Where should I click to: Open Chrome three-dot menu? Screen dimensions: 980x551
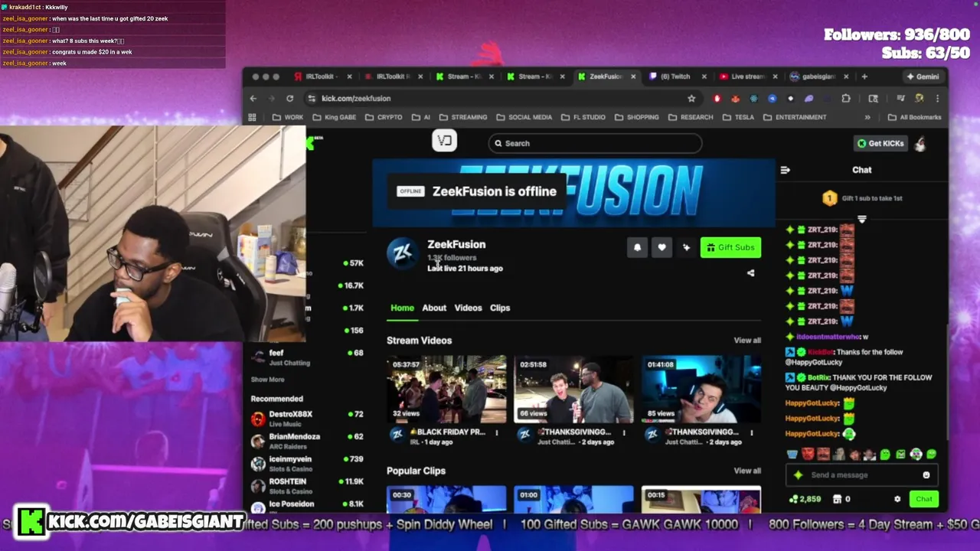pos(937,98)
